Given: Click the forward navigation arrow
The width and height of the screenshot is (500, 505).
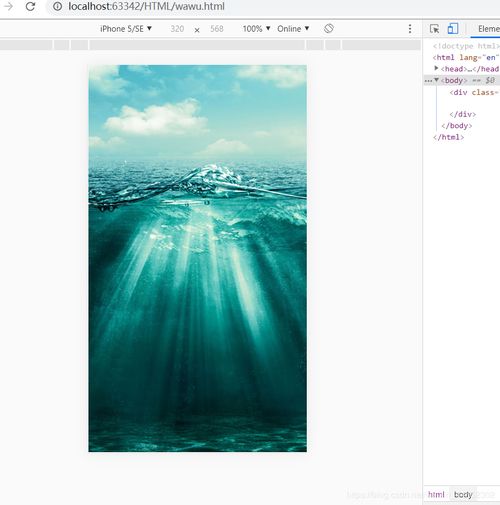Looking at the screenshot, I should (8, 6).
